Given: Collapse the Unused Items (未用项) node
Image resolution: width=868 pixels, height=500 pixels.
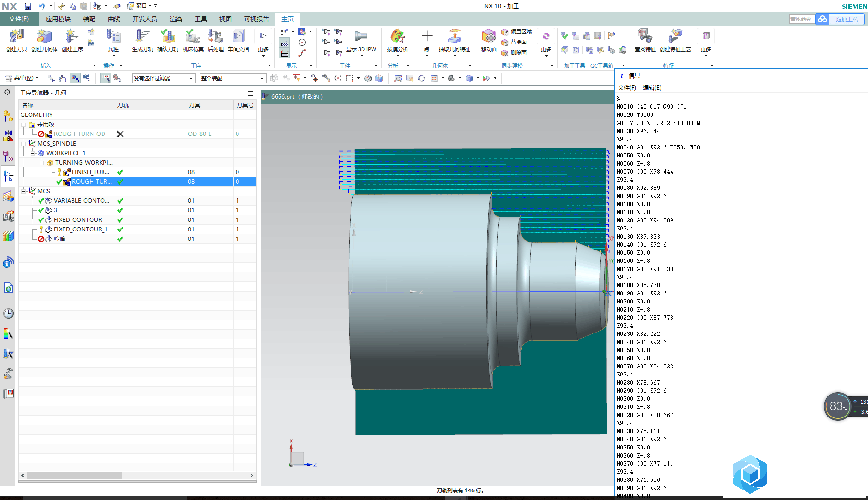Looking at the screenshot, I should point(24,124).
